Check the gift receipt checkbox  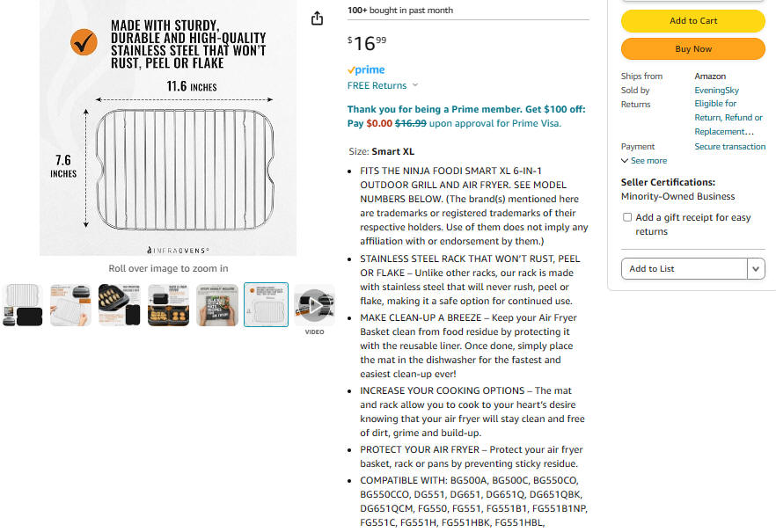[x=627, y=217]
